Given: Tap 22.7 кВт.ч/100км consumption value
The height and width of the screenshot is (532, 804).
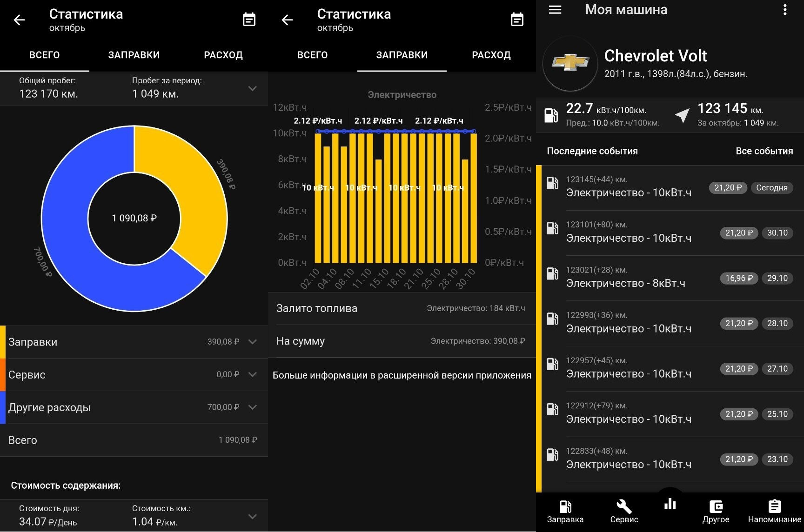Looking at the screenshot, I should [606, 109].
